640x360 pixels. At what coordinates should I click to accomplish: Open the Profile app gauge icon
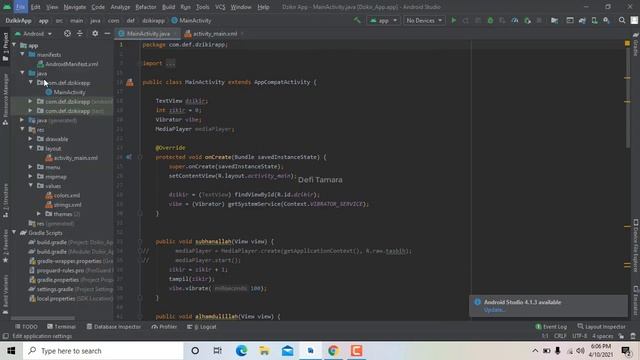click(x=515, y=20)
